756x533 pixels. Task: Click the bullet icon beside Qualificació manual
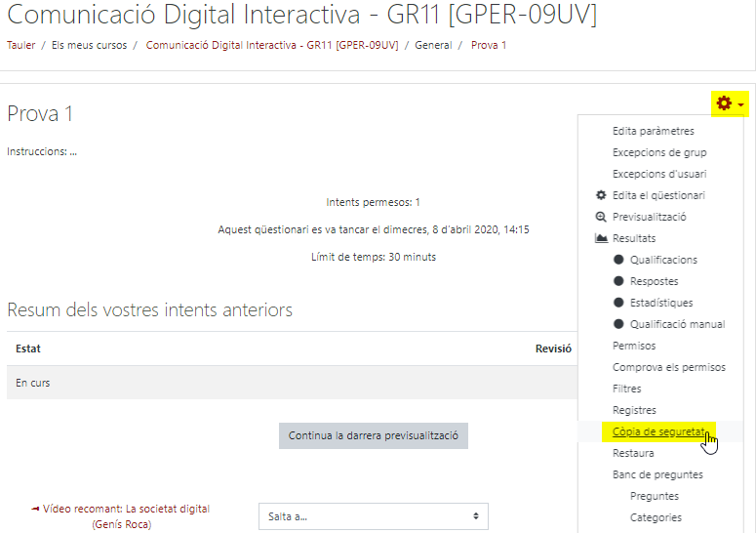point(618,324)
